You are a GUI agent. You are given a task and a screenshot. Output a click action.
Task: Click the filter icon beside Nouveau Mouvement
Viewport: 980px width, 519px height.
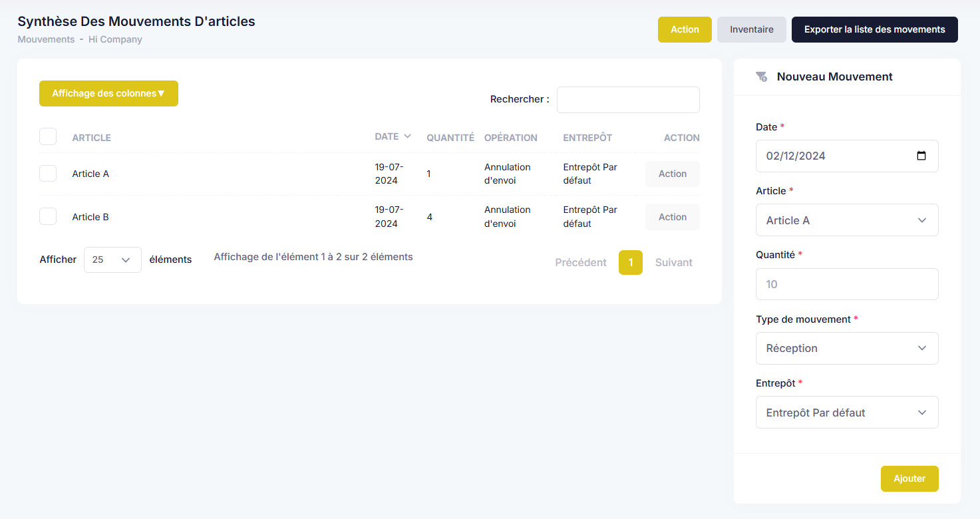coord(762,77)
